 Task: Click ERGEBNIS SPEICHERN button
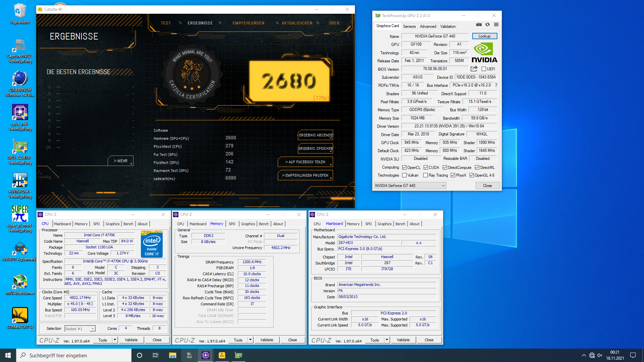click(316, 148)
